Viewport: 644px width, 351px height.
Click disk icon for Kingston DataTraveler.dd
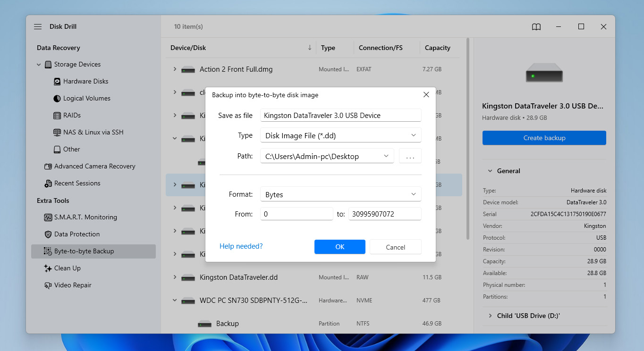188,278
